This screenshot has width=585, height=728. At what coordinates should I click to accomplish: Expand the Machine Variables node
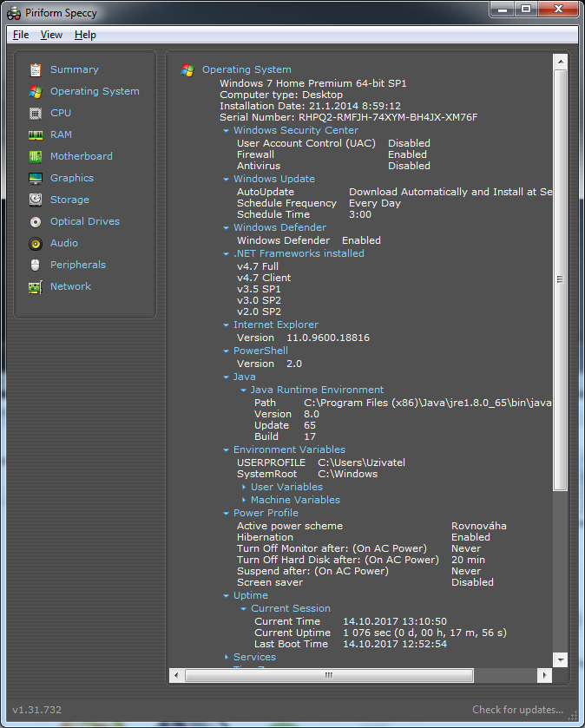click(244, 501)
